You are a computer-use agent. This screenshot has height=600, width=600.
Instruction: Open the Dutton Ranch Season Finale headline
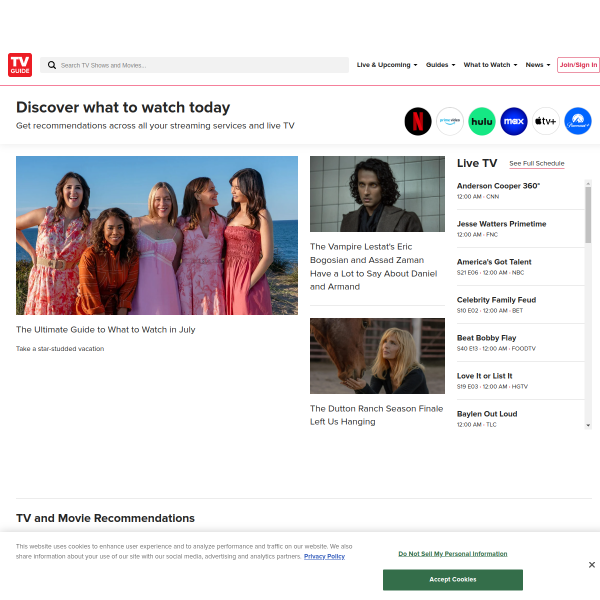tap(377, 415)
